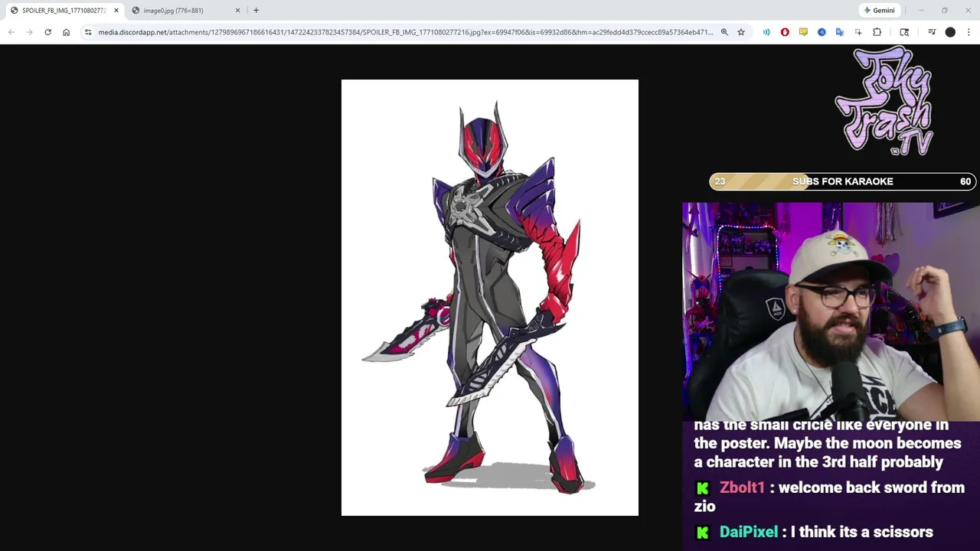Focus the address bar URL
The height and width of the screenshot is (551, 980).
click(x=406, y=32)
